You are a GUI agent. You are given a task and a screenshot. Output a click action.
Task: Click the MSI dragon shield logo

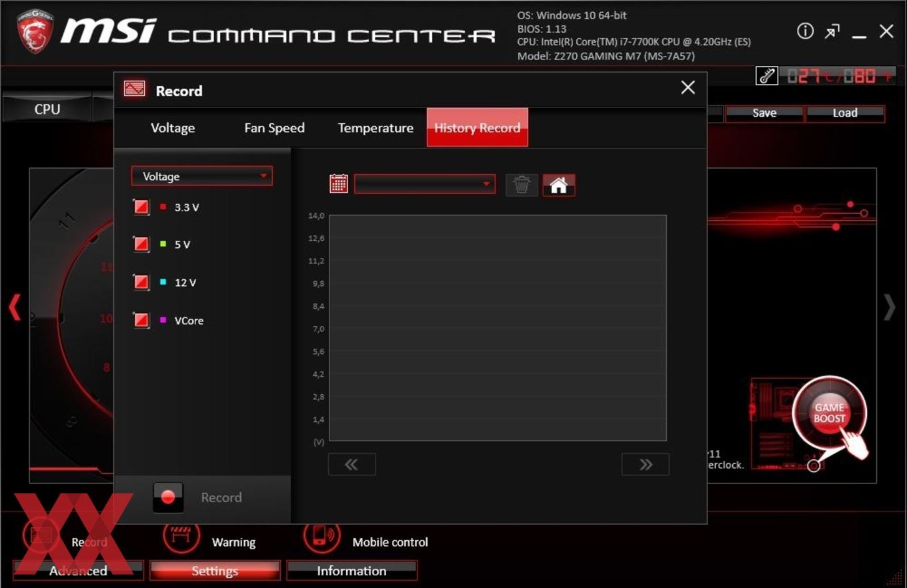coord(35,31)
